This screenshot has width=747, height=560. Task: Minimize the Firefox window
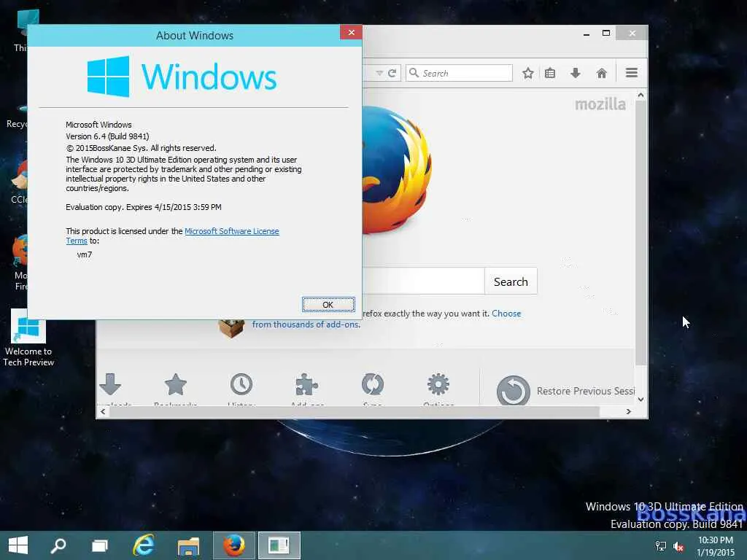587,34
